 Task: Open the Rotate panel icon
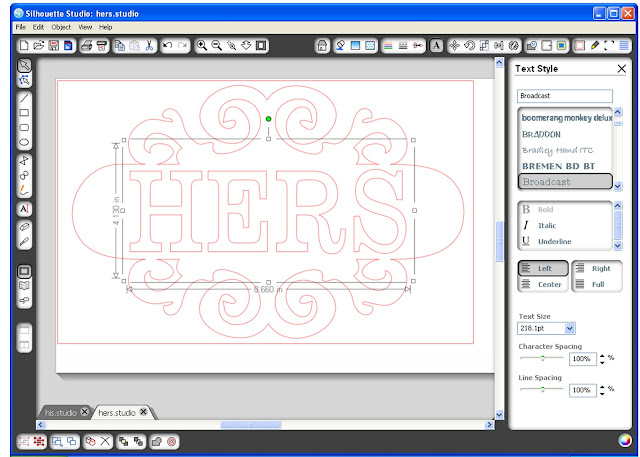[x=469, y=45]
